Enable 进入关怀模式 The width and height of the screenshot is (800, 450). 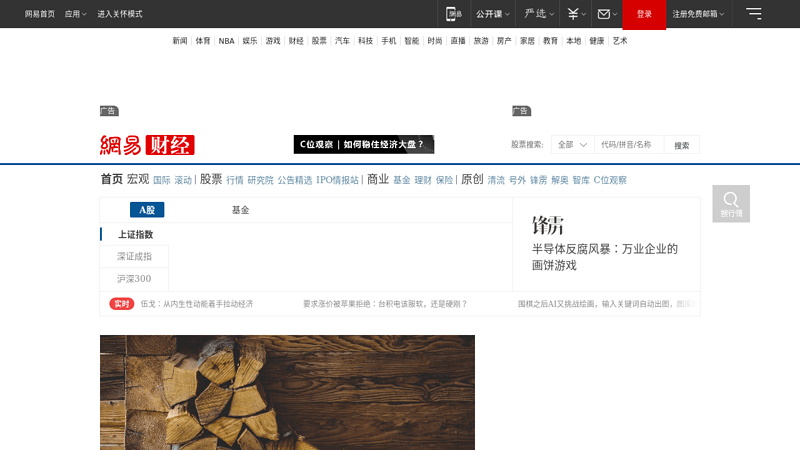[x=120, y=14]
